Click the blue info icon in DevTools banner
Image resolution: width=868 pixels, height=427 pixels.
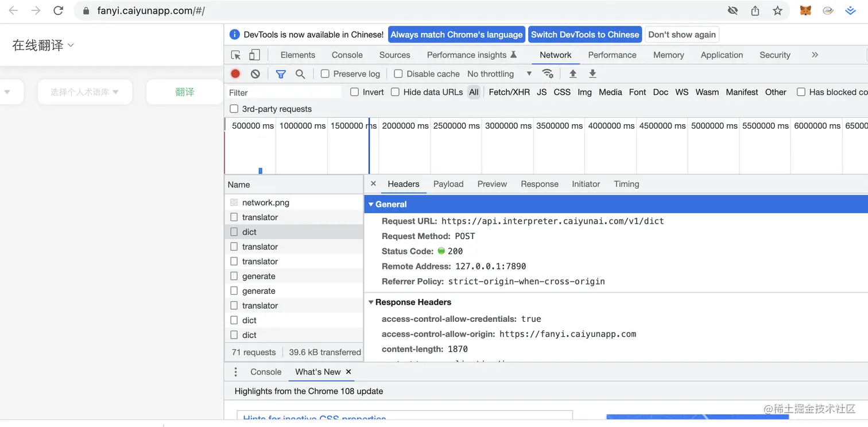click(x=234, y=34)
